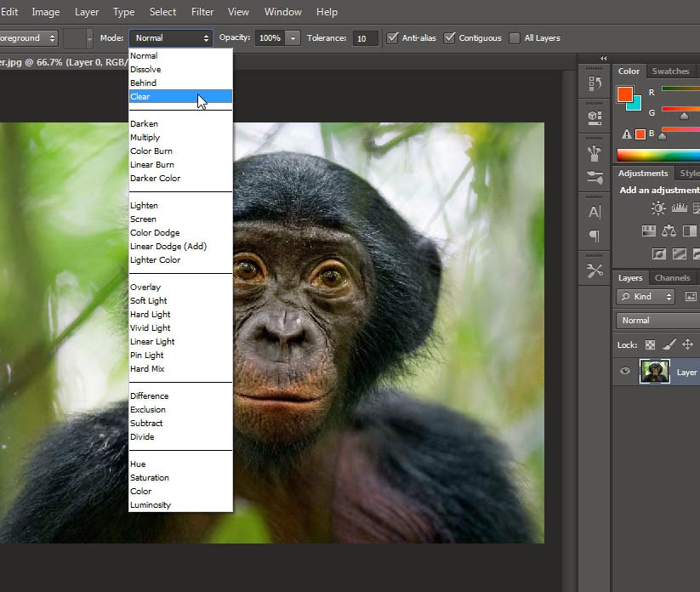Viewport: 700px width, 592px height.
Task: Click the gamut-safe color swatch
Action: [640, 134]
